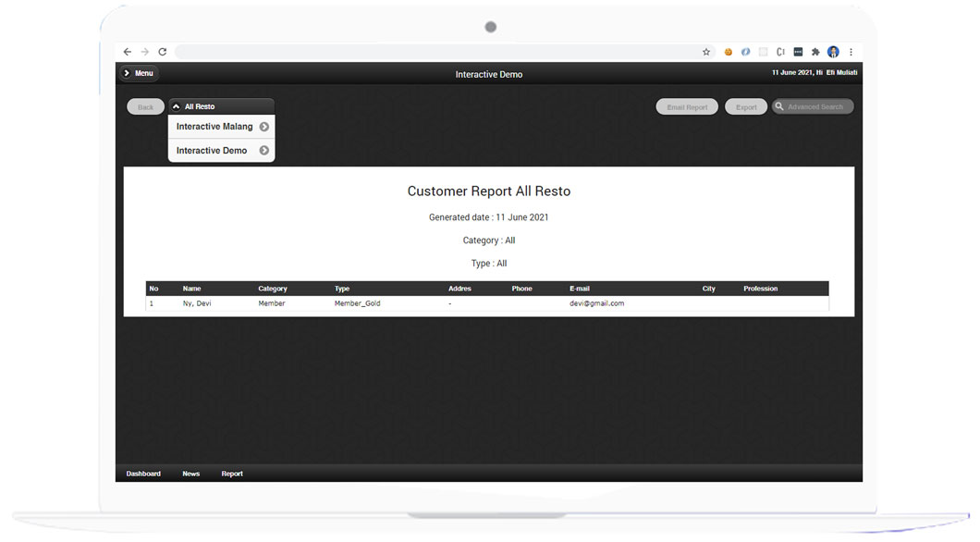The width and height of the screenshot is (980, 542).
Task: Click the browser profile avatar icon
Action: (833, 52)
